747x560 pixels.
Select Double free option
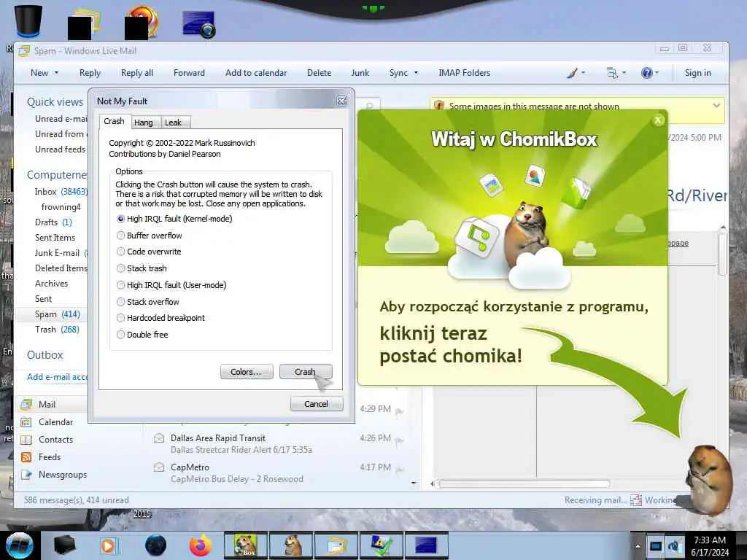tap(120, 335)
